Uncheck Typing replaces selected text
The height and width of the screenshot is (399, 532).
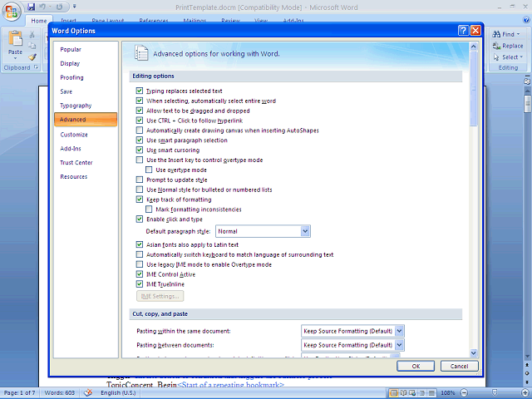click(x=140, y=91)
